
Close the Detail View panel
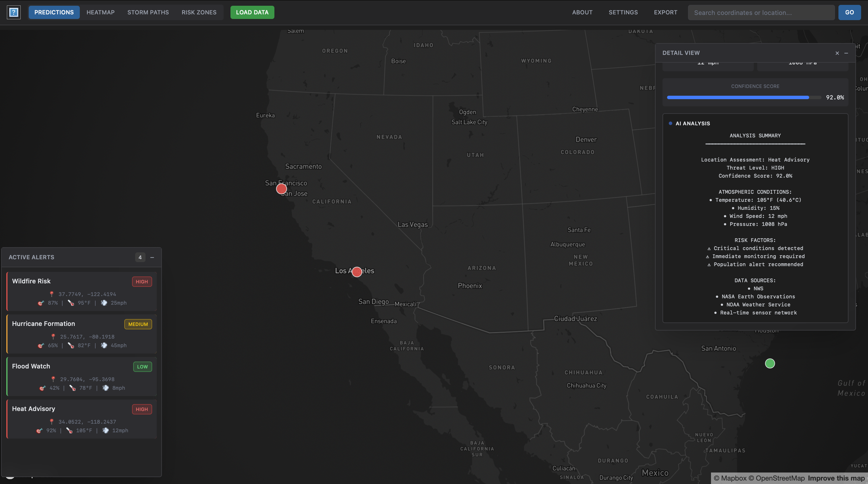click(837, 53)
